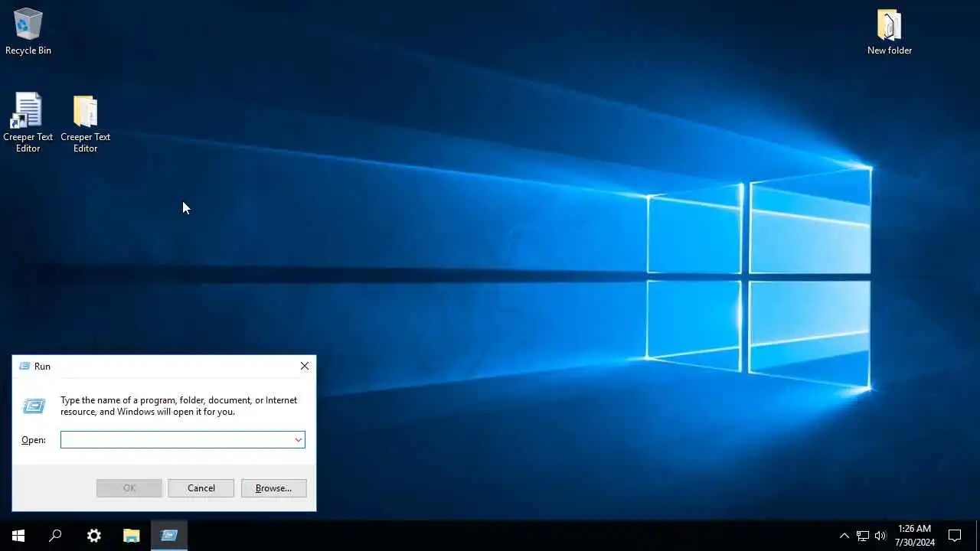
Task: Open the clock showing 1:26 AM
Action: 915,536
